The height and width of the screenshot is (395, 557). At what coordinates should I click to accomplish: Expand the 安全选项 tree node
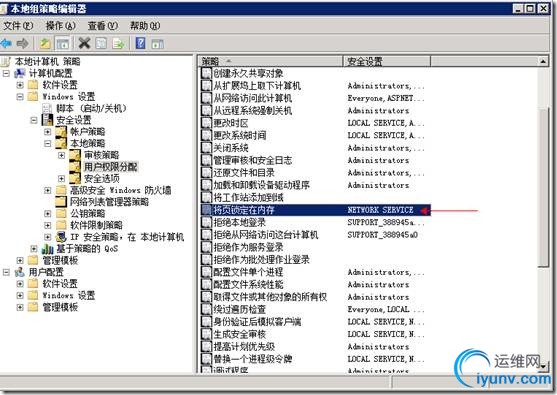coord(61,179)
